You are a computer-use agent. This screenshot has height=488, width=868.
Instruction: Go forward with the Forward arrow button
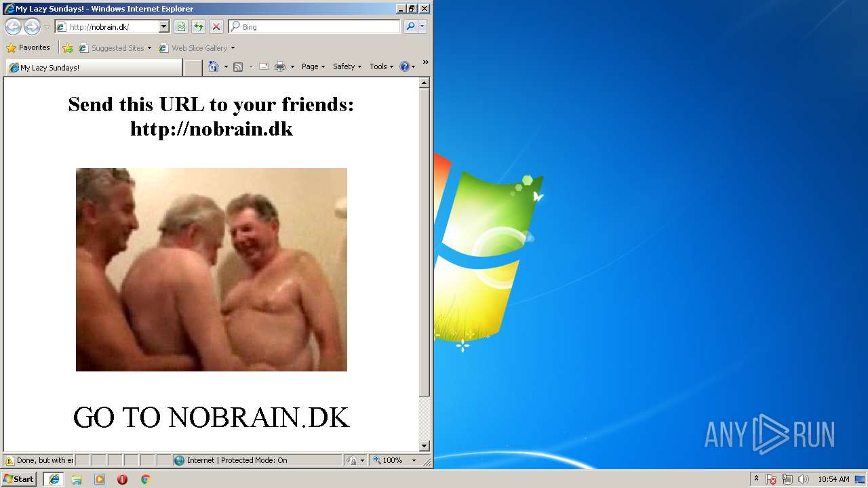point(32,26)
